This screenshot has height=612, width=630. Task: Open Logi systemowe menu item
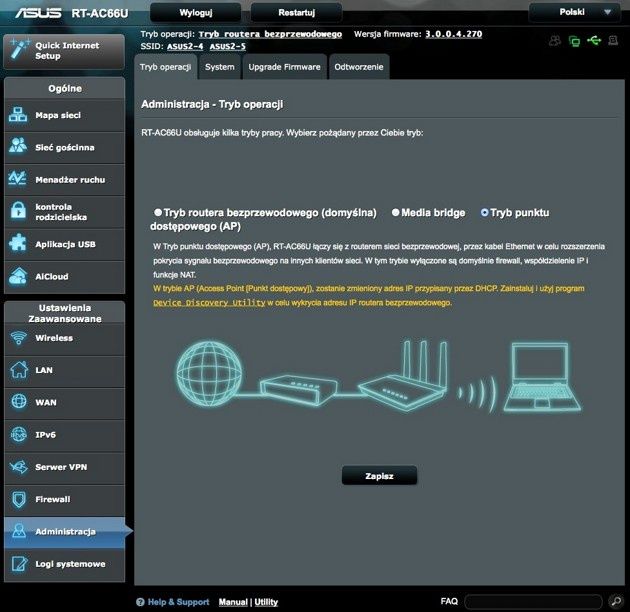(64, 564)
